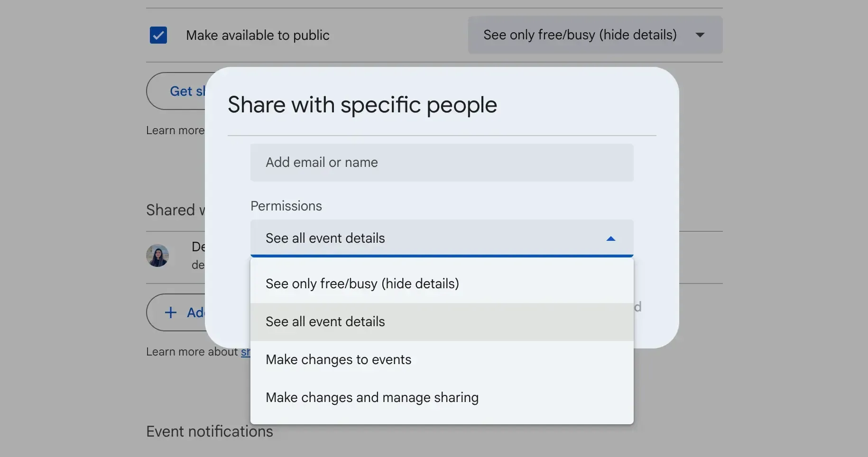Click the plus icon on the Add people button
The image size is (868, 457).
[171, 312]
